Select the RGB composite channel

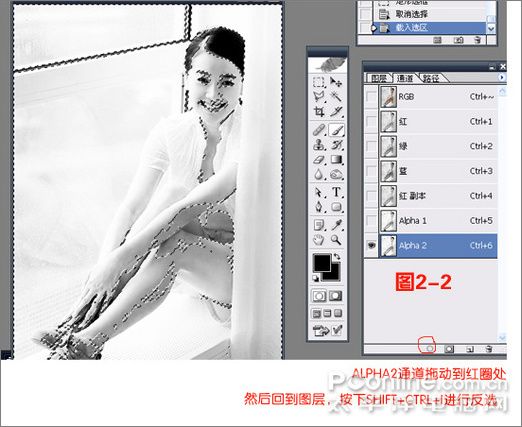tap(438, 97)
